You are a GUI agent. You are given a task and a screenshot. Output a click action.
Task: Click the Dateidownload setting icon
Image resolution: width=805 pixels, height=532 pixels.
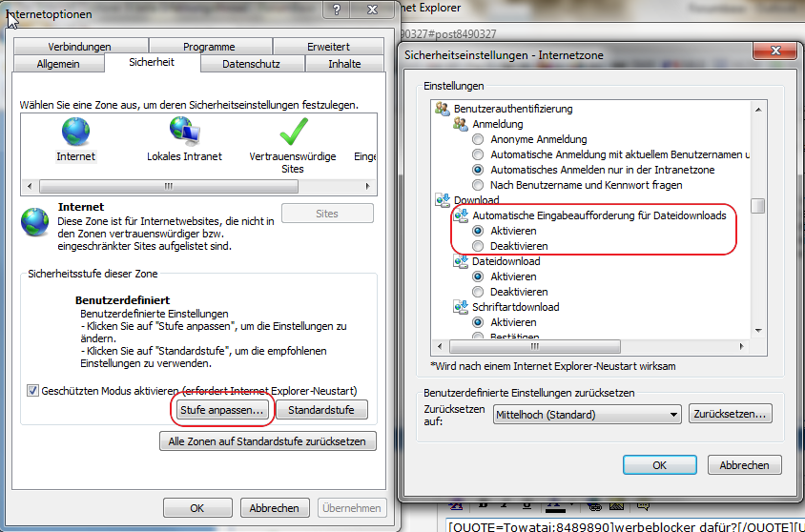[x=461, y=261]
